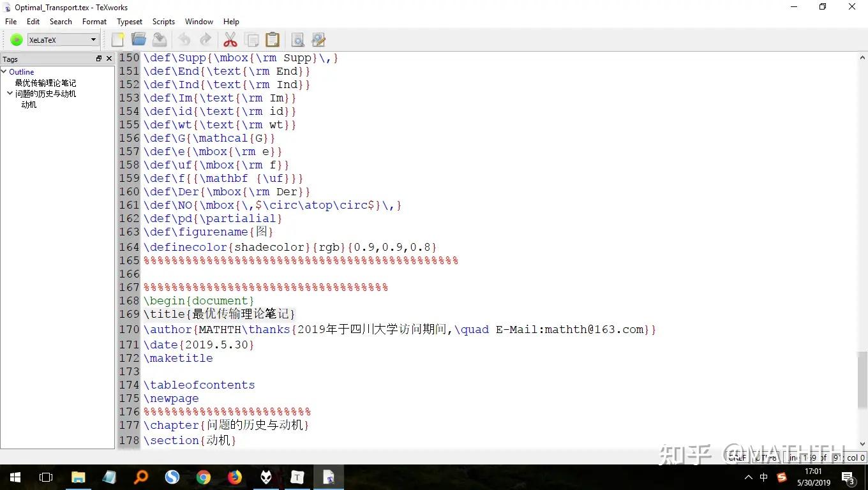Open the XeLaTeX engine dropdown
This screenshot has height=490, width=868.
click(93, 40)
